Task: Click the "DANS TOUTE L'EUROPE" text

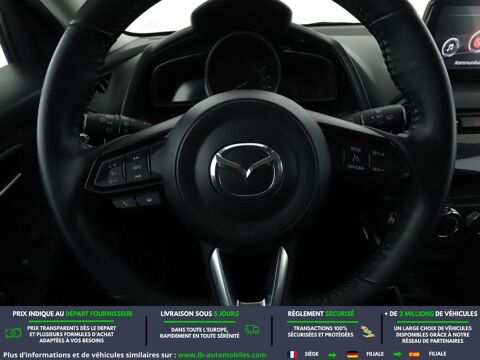Action: 199,329
